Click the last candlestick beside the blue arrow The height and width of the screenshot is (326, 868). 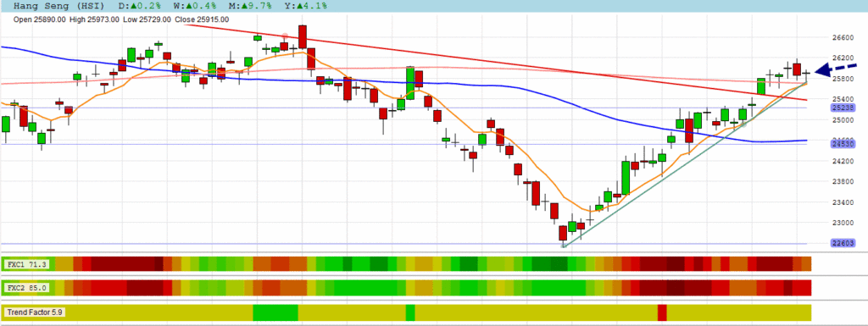806,73
